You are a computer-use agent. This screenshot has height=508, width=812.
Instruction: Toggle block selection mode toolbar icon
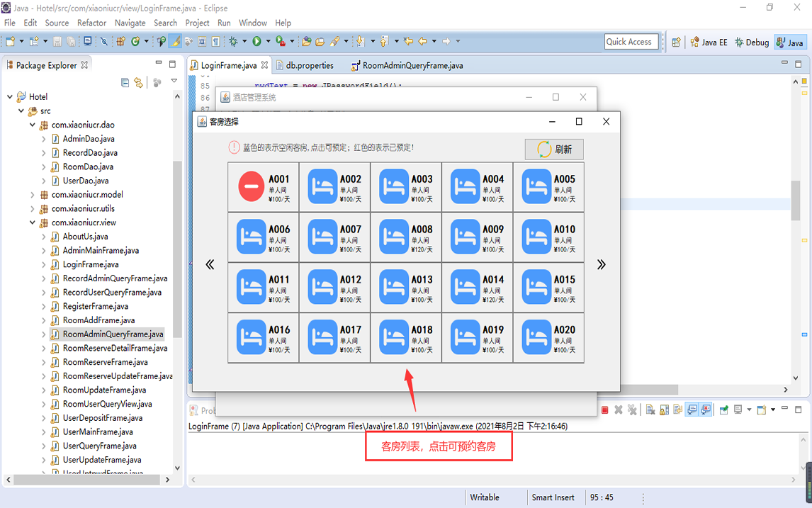click(x=202, y=41)
